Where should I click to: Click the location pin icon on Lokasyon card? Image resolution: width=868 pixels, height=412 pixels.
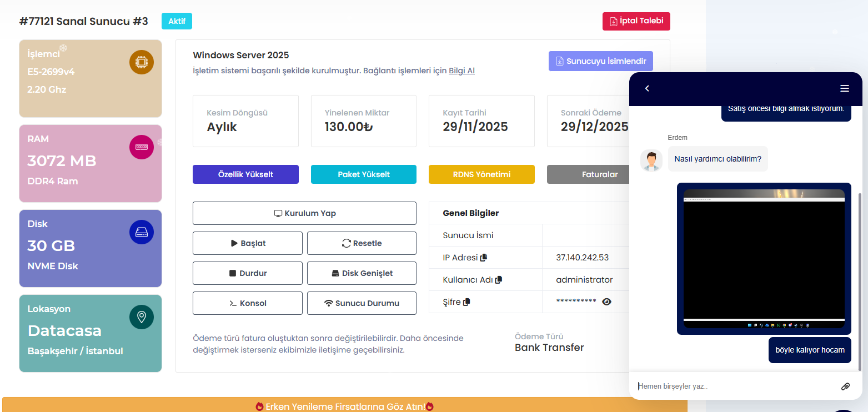142,317
